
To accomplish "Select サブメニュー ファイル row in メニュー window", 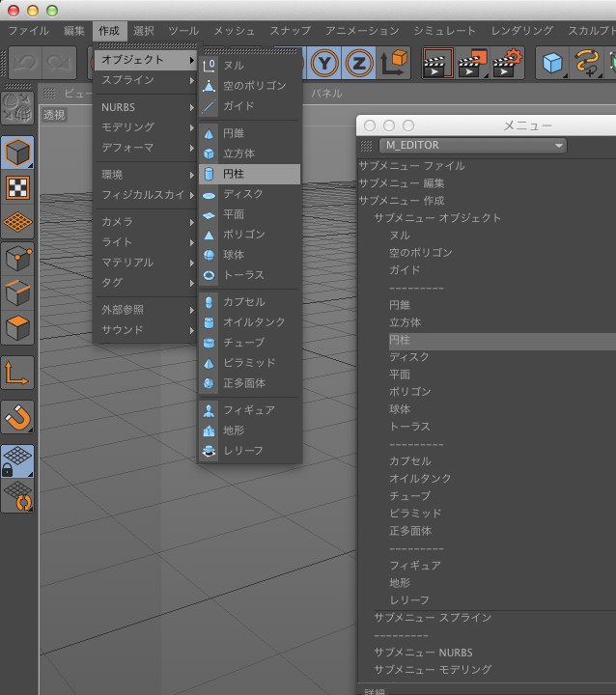I will click(487, 166).
